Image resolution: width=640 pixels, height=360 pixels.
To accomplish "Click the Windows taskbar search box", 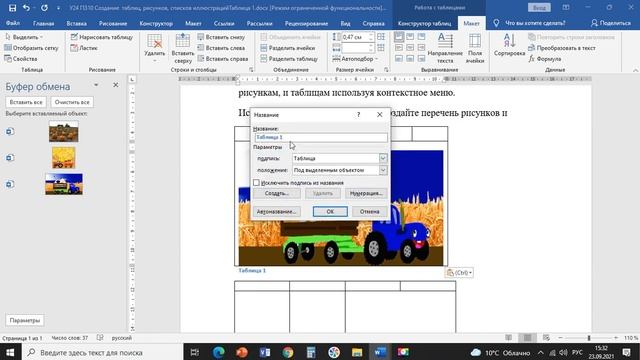I will [102, 352].
